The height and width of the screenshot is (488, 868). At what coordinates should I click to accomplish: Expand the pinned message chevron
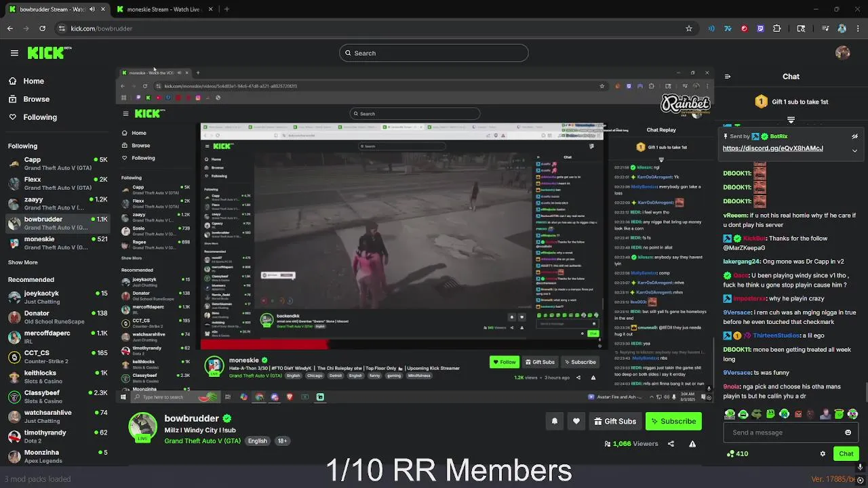click(854, 150)
